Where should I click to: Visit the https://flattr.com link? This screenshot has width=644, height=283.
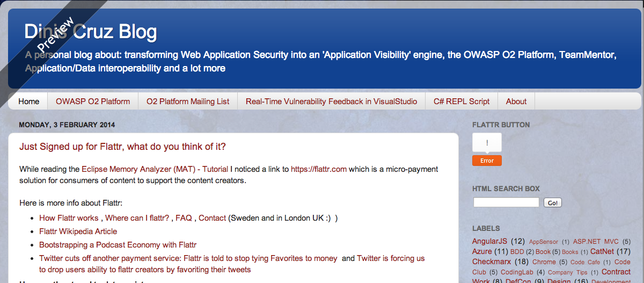point(319,169)
